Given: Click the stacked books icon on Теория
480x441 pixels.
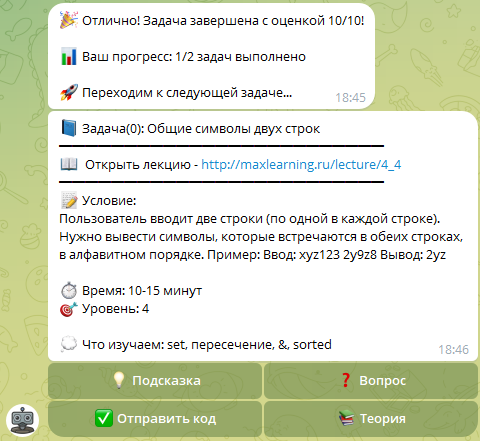Looking at the screenshot, I should pos(346,418).
